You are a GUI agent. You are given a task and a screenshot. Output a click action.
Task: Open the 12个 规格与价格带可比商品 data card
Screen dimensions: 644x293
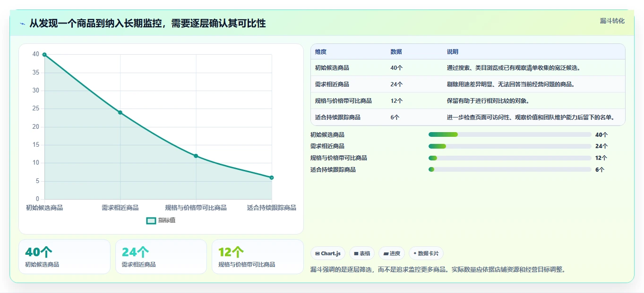point(258,257)
